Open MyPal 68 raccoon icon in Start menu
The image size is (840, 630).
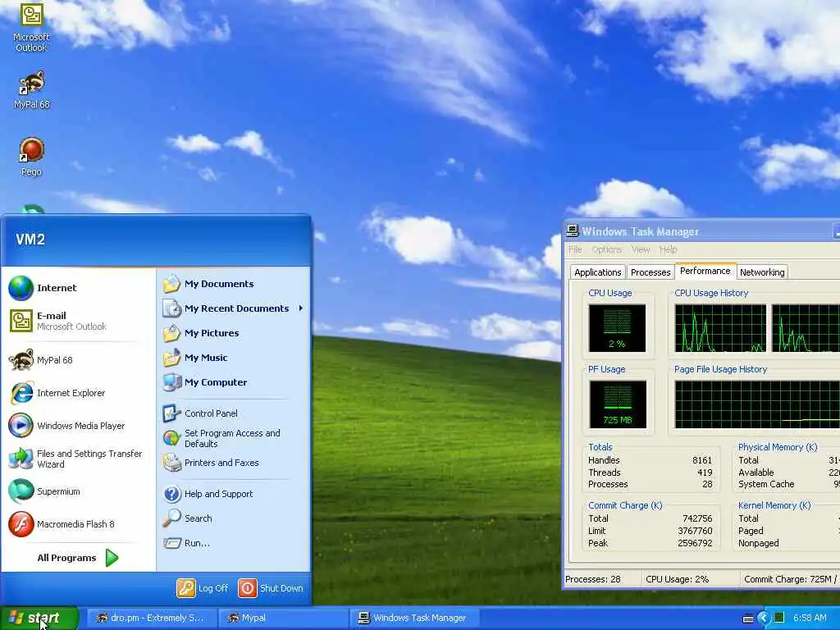click(21, 360)
